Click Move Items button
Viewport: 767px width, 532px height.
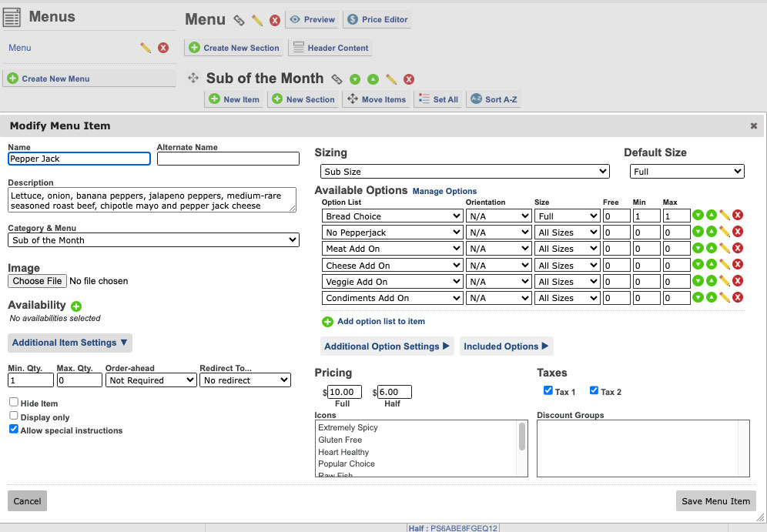(x=377, y=99)
